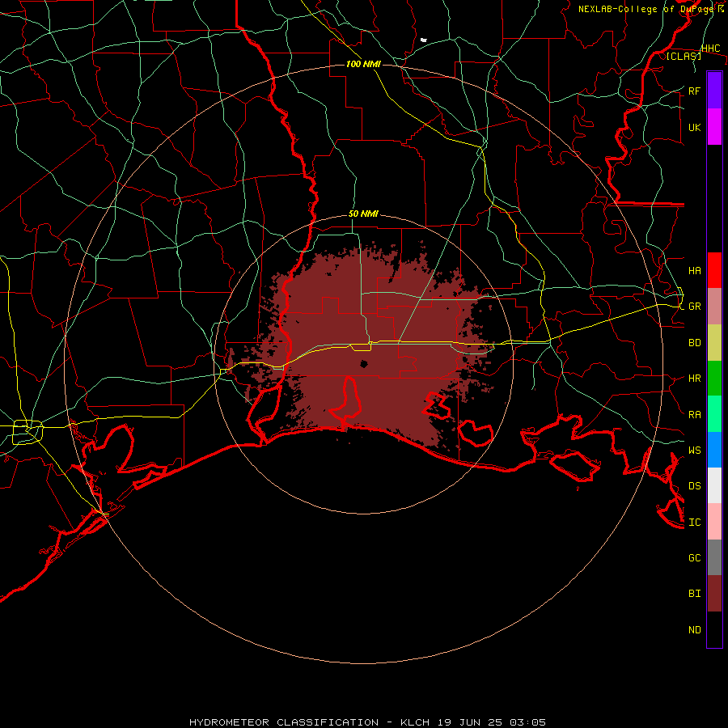Select the gray GC legend swatch
This screenshot has height=728, width=728.
pos(714,557)
